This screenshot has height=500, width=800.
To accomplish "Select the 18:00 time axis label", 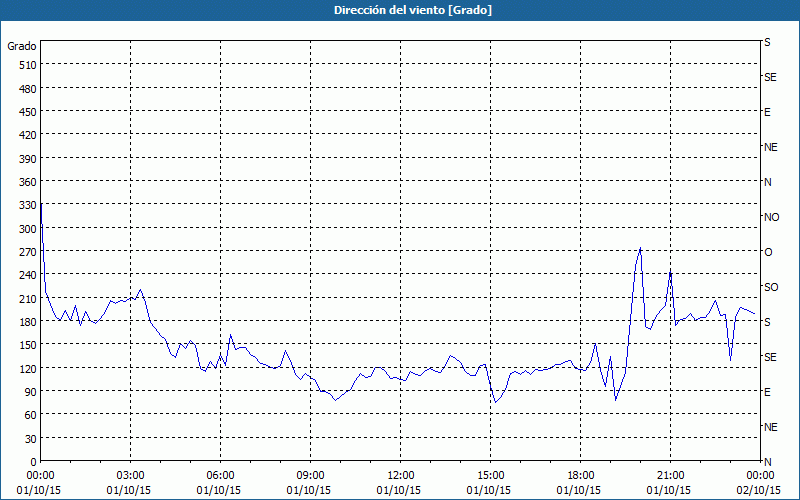I will point(581,476).
